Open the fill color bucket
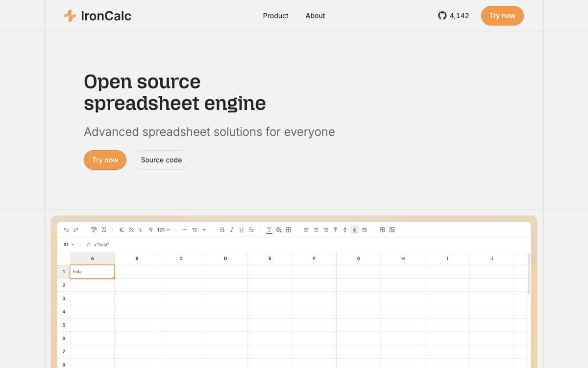Screen dimensions: 588x368 pyautogui.click(x=279, y=230)
